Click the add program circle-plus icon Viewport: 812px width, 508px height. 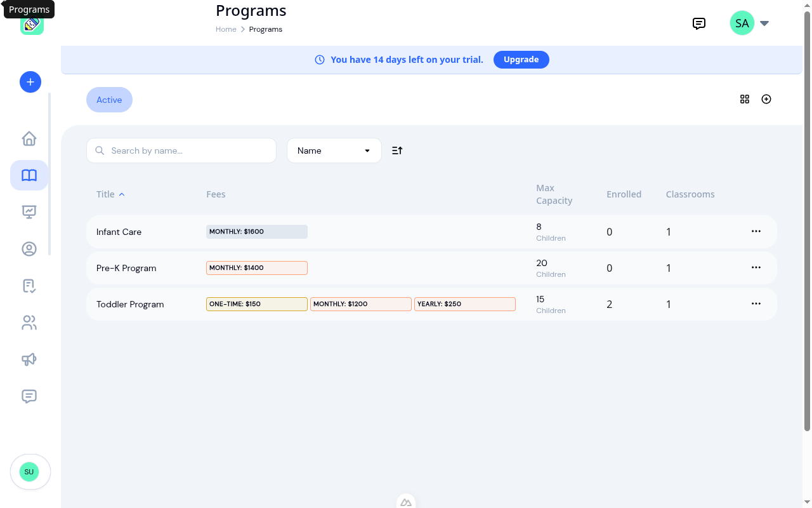(766, 99)
